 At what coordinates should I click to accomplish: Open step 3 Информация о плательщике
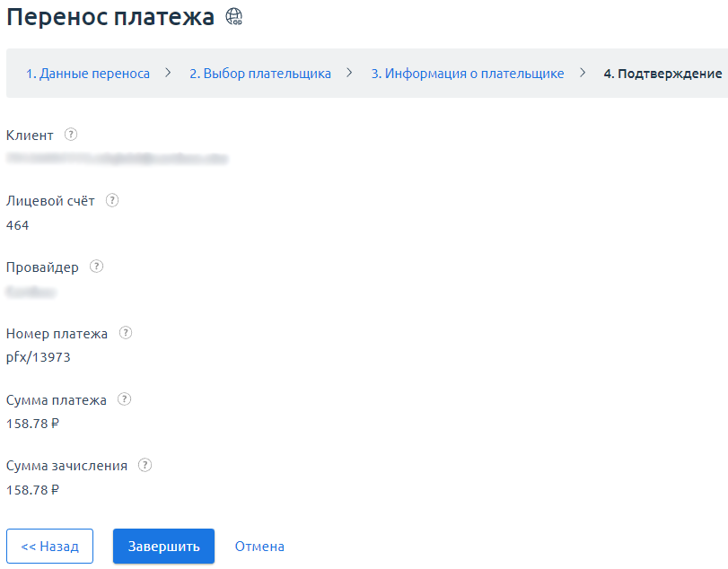click(467, 74)
